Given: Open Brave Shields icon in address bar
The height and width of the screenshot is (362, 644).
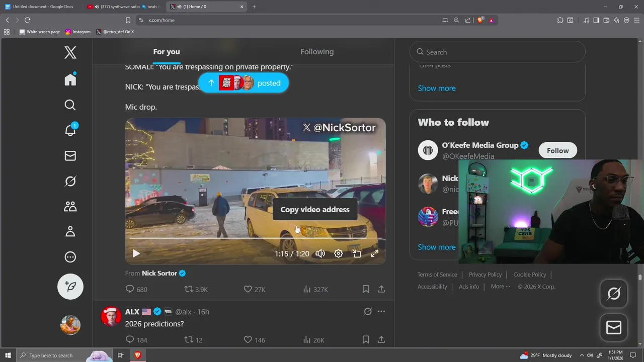Looking at the screenshot, I should coord(480,20).
